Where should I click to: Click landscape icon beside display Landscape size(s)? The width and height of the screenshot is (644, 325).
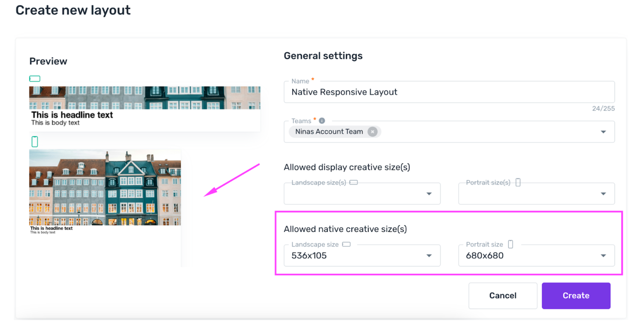pos(354,182)
